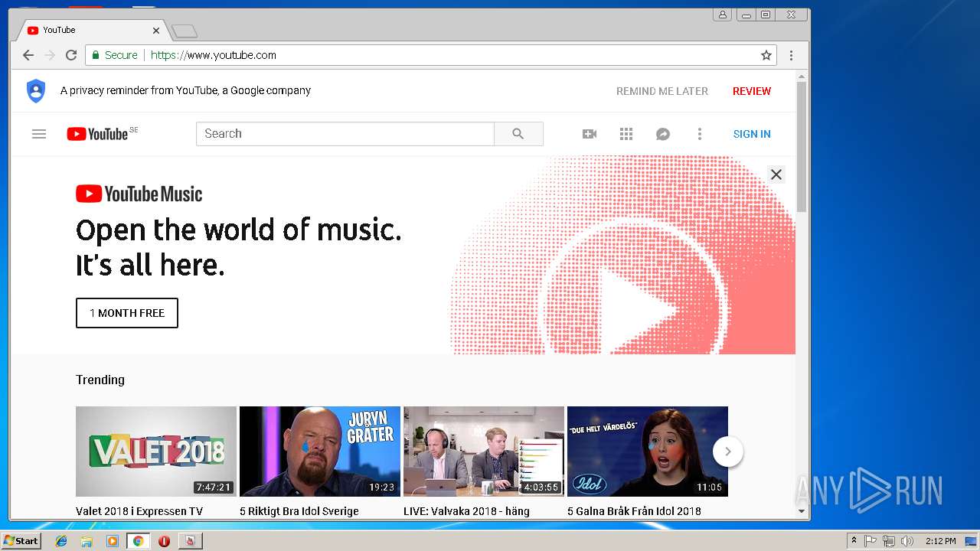Click the 1 MONTH FREE button
Viewport: 980px width, 551px height.
click(127, 313)
